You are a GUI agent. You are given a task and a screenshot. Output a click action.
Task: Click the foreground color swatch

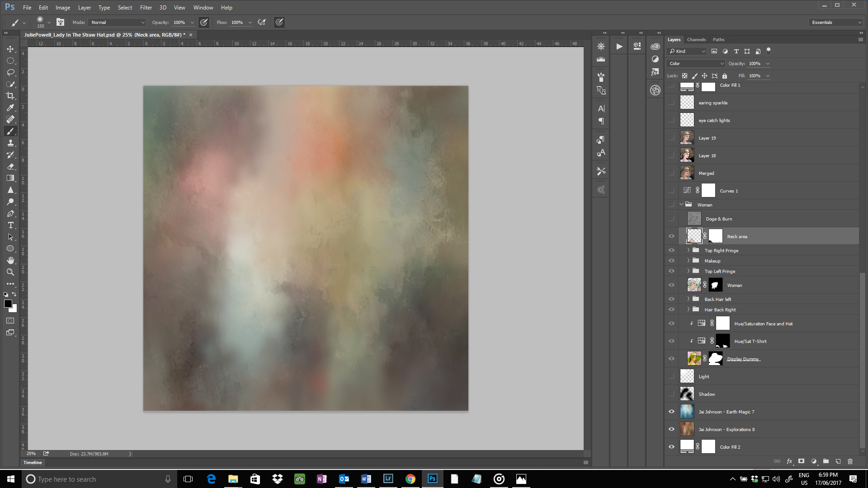click(x=8, y=304)
